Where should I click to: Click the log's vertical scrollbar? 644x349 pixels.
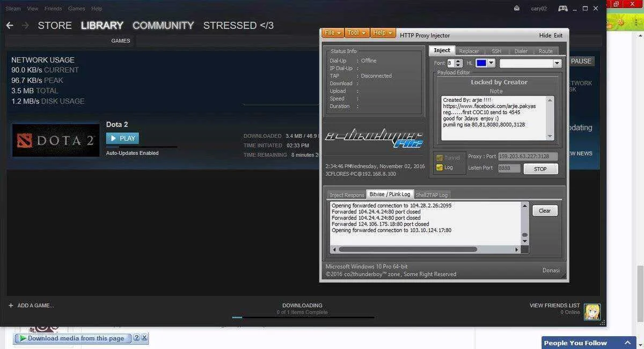pyautogui.click(x=525, y=223)
